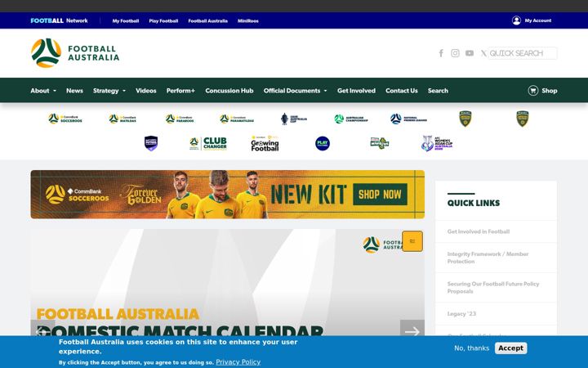
Task: Open the Growing Football logo
Action: (x=265, y=143)
